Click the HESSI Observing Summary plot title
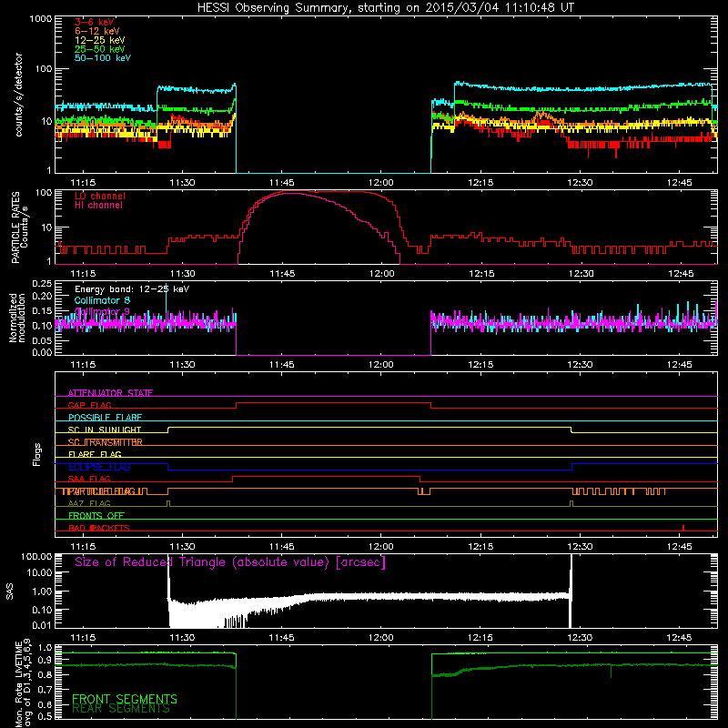 tap(385, 8)
